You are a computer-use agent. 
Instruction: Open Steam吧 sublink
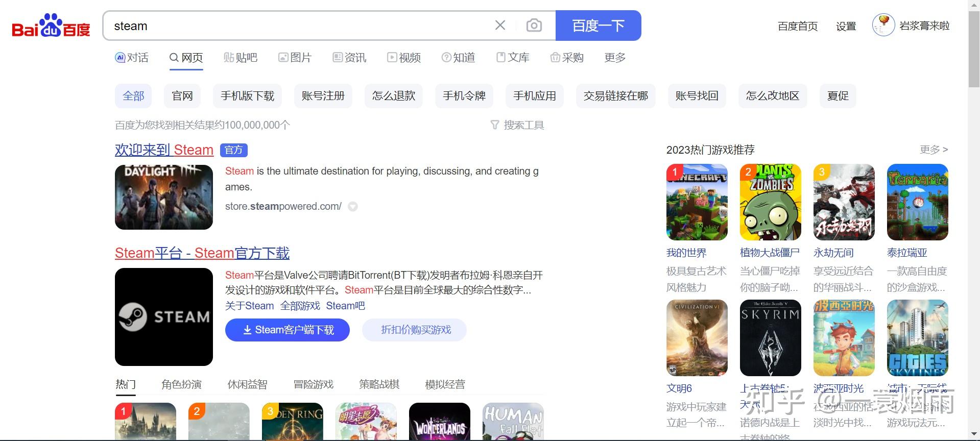click(x=346, y=306)
